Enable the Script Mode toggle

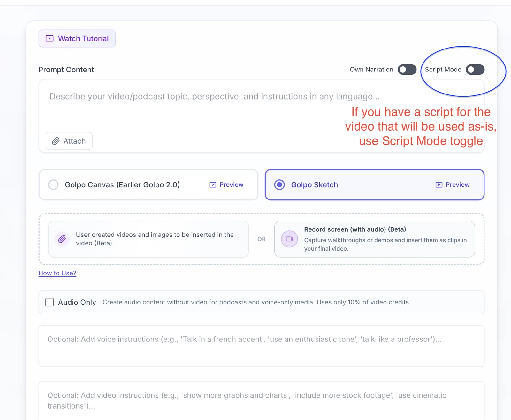(475, 70)
